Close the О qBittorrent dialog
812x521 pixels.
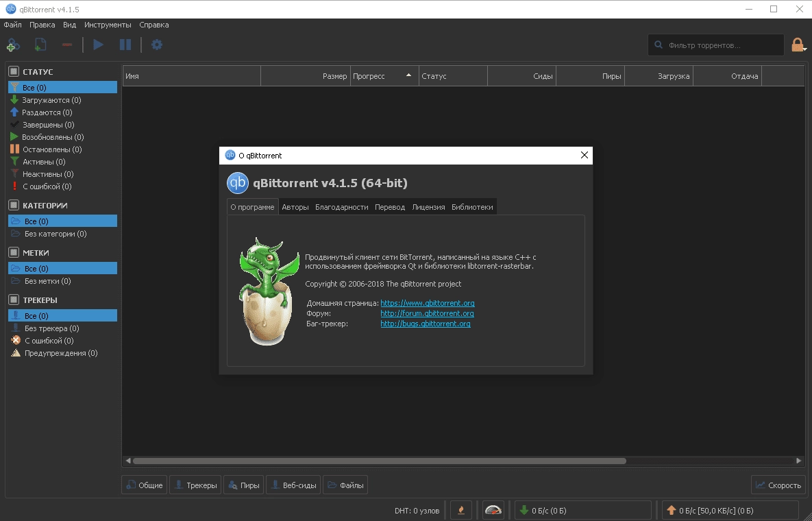tap(584, 156)
